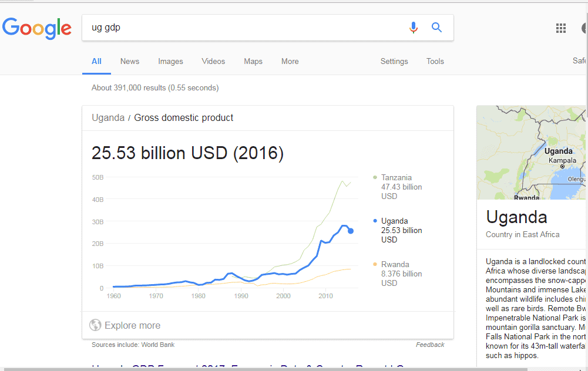Image resolution: width=588 pixels, height=371 pixels.
Task: Click the Explore more link
Action: (x=132, y=325)
